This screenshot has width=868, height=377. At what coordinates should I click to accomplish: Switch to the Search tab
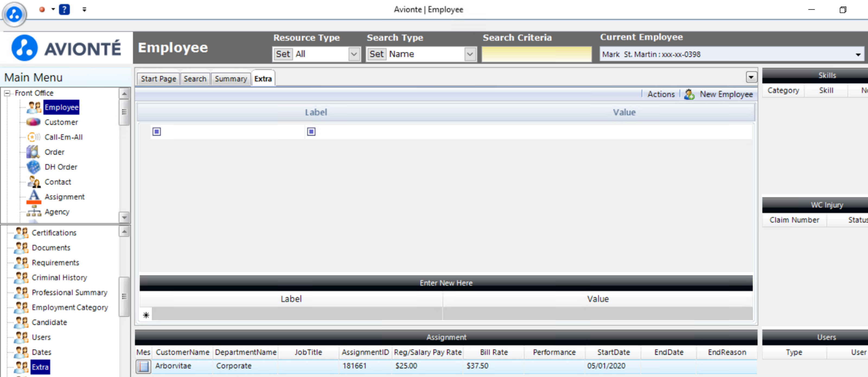click(195, 79)
